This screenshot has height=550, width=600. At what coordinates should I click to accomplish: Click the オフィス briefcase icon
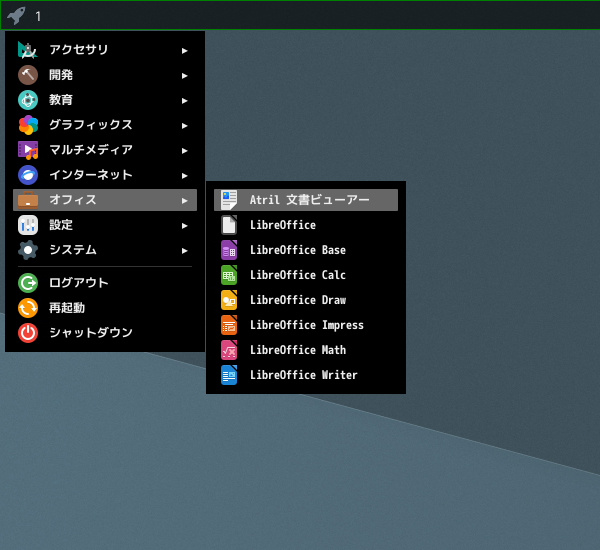coord(28,200)
